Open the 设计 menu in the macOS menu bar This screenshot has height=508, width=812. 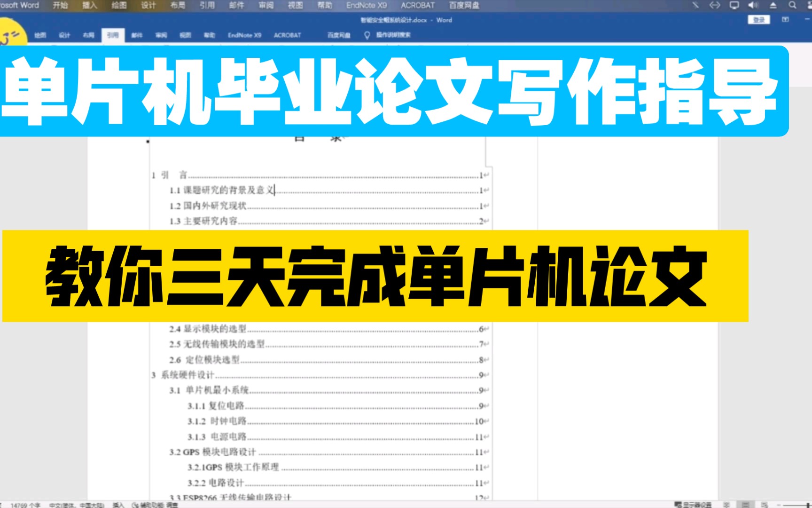[148, 5]
